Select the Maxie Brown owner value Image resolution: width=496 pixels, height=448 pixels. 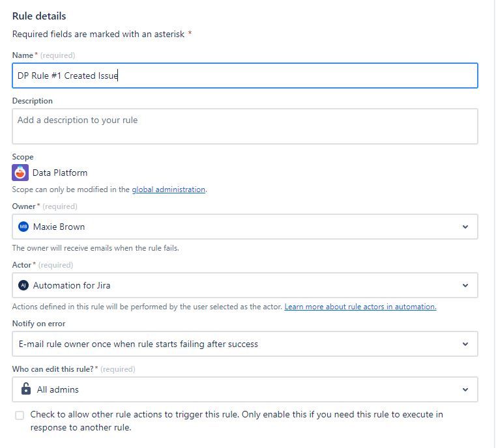[x=59, y=227]
